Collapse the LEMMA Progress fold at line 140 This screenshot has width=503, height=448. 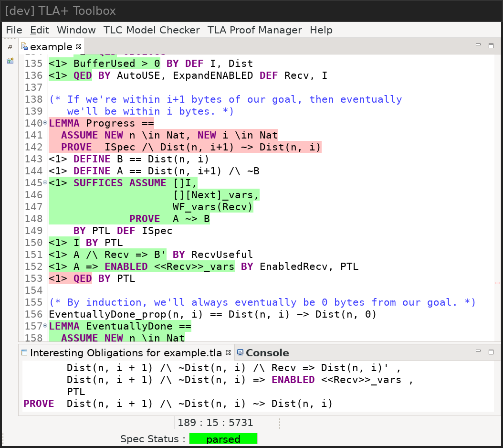click(x=45, y=123)
